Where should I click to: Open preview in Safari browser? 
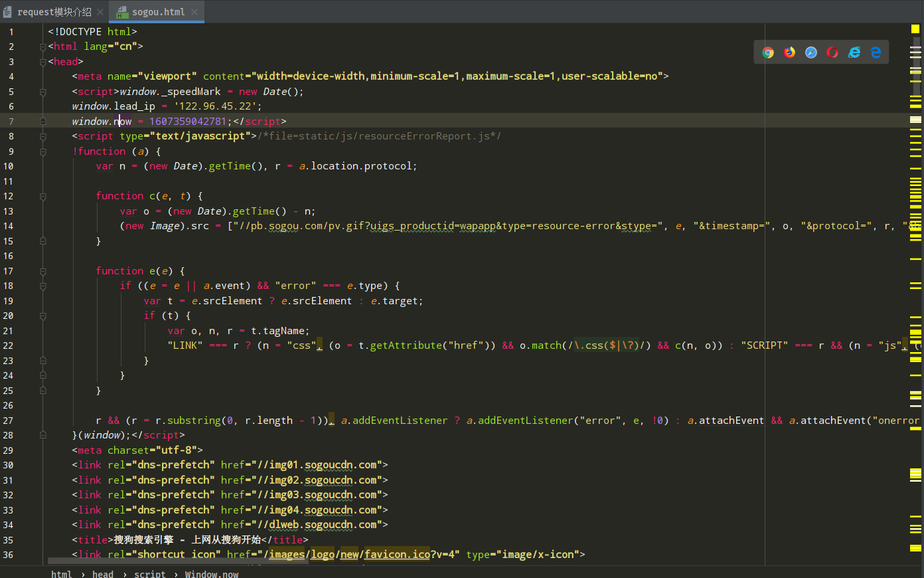(811, 52)
